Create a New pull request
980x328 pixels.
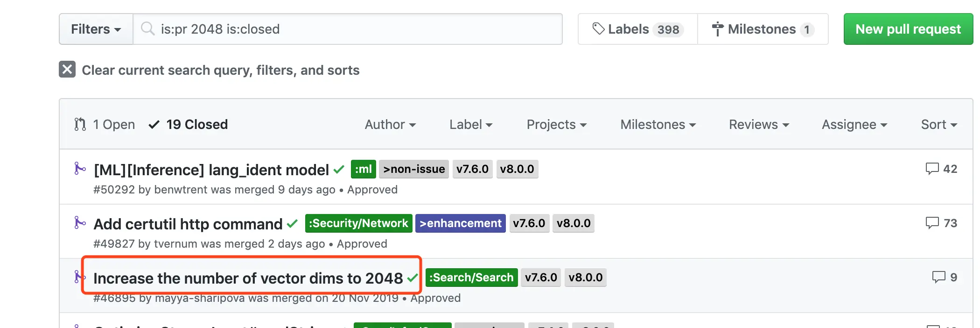(908, 29)
